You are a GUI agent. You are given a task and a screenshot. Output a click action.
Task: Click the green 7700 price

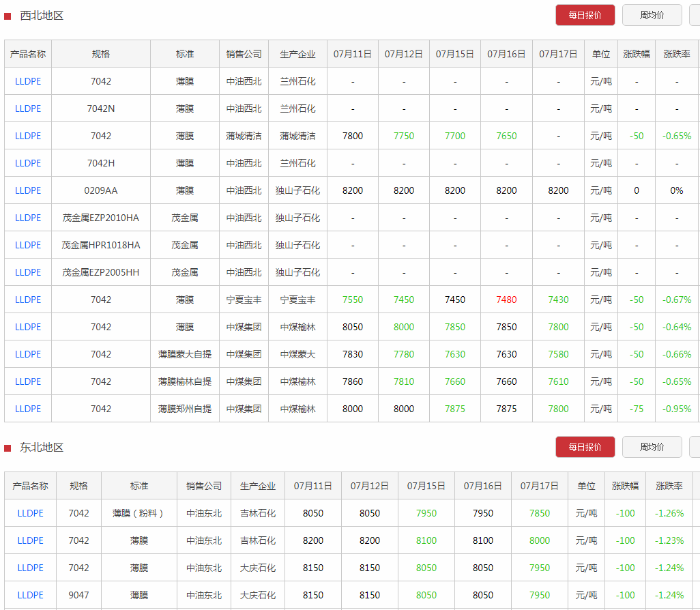click(455, 136)
